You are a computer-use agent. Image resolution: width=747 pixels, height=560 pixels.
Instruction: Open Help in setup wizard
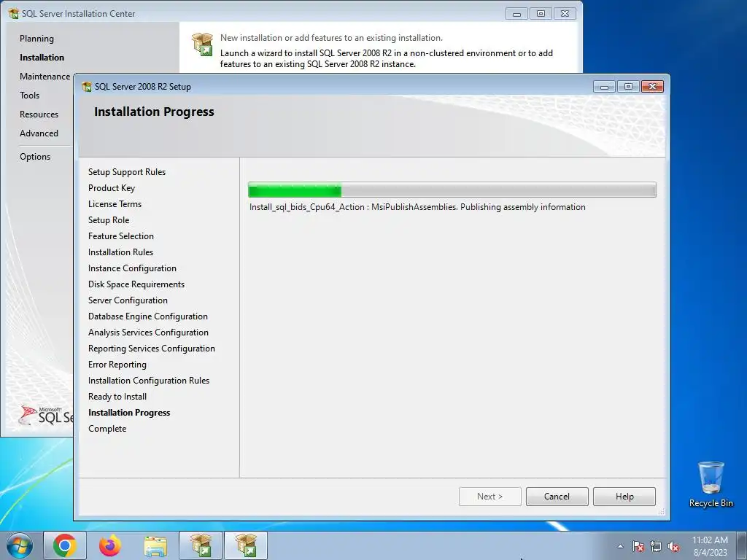coord(624,496)
